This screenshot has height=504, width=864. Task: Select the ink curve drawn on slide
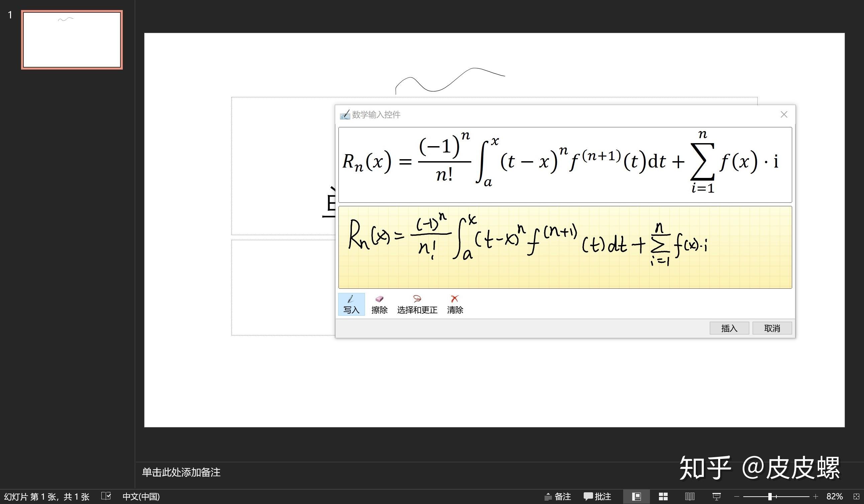[450, 81]
